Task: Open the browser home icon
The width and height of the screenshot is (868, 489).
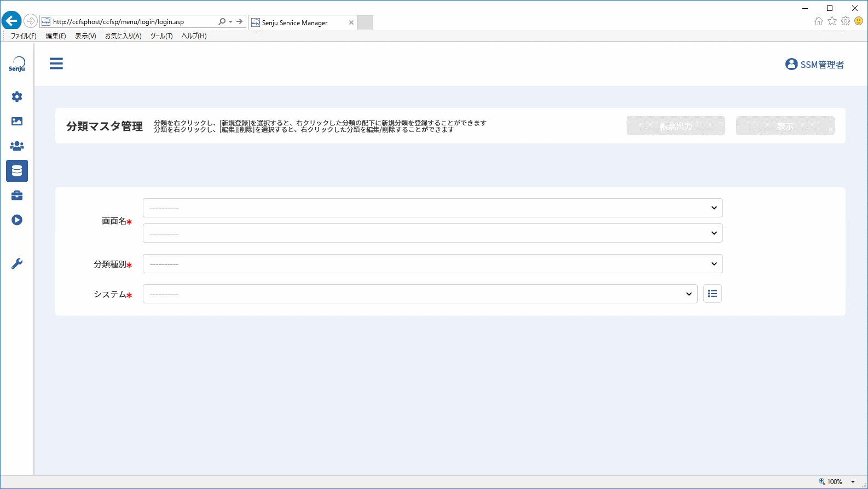Action: coord(819,21)
